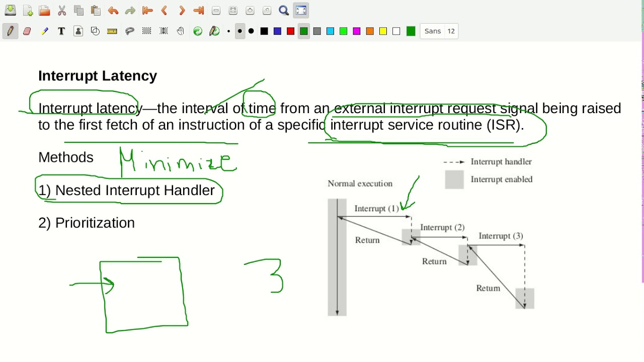Jump to the first page
This screenshot has width=644, height=362.
tap(147, 11)
